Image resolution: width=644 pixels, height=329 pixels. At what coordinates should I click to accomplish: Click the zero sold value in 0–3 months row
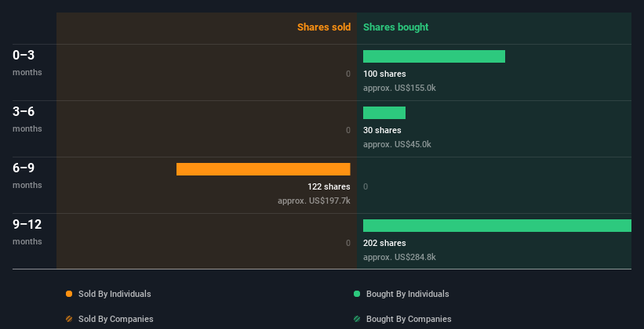pyautogui.click(x=348, y=74)
